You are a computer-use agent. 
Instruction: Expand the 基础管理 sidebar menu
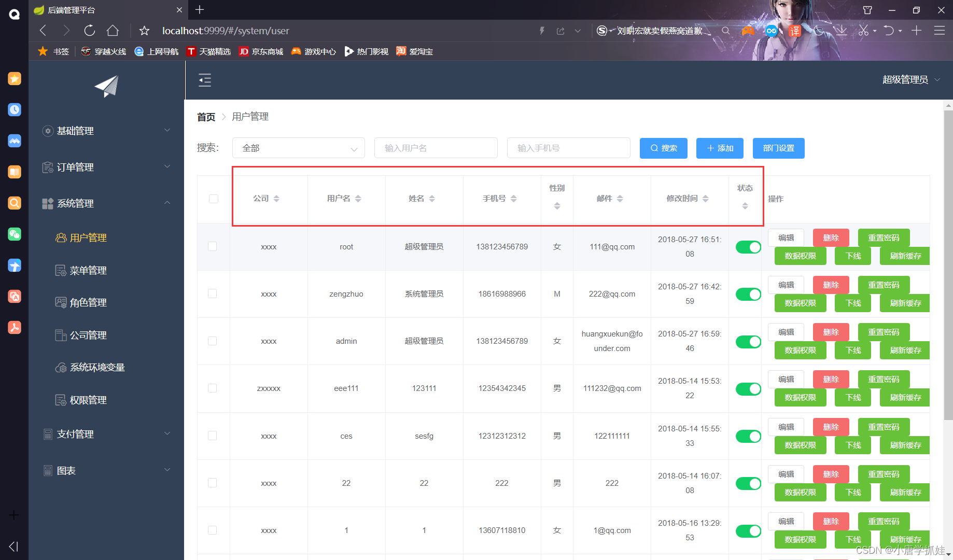106,131
